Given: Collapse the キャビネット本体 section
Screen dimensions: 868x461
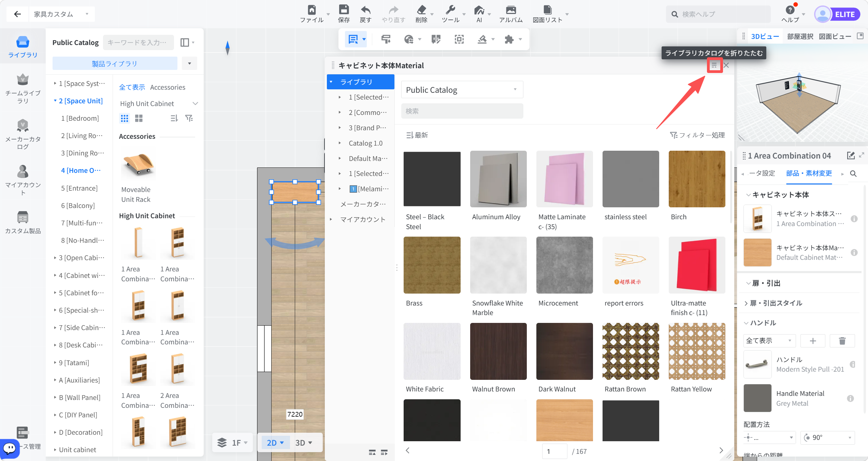Looking at the screenshot, I should (x=748, y=195).
